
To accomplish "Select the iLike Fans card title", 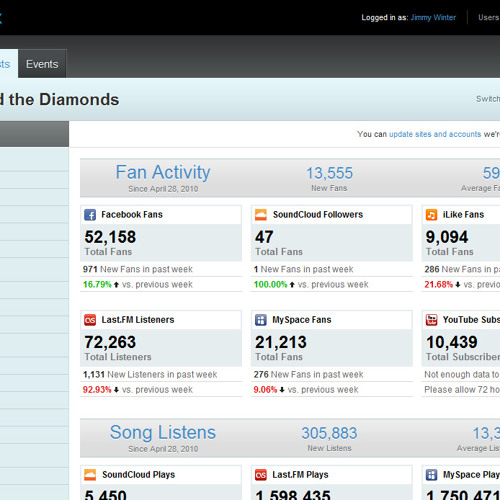I will 463,215.
